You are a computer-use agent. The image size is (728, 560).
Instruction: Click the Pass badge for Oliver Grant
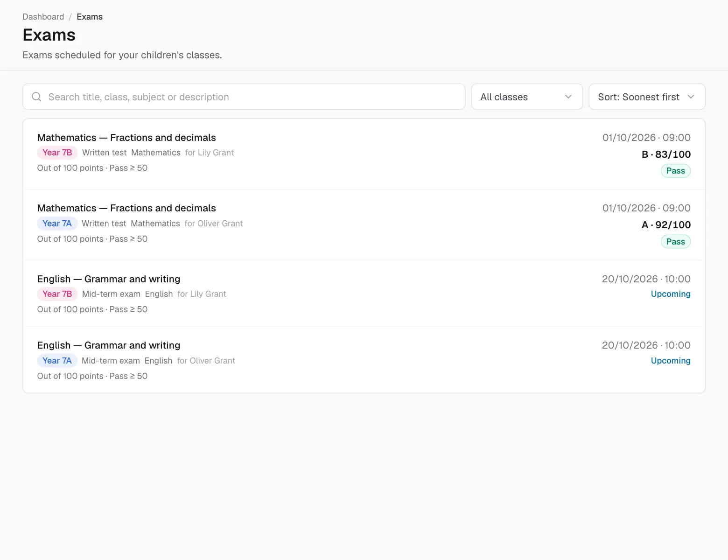tap(675, 242)
